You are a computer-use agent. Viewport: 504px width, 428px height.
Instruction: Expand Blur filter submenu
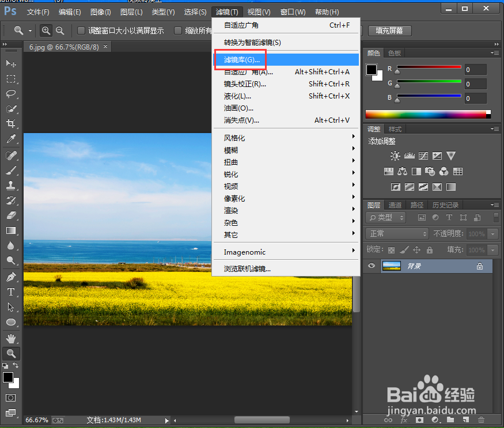click(x=286, y=150)
